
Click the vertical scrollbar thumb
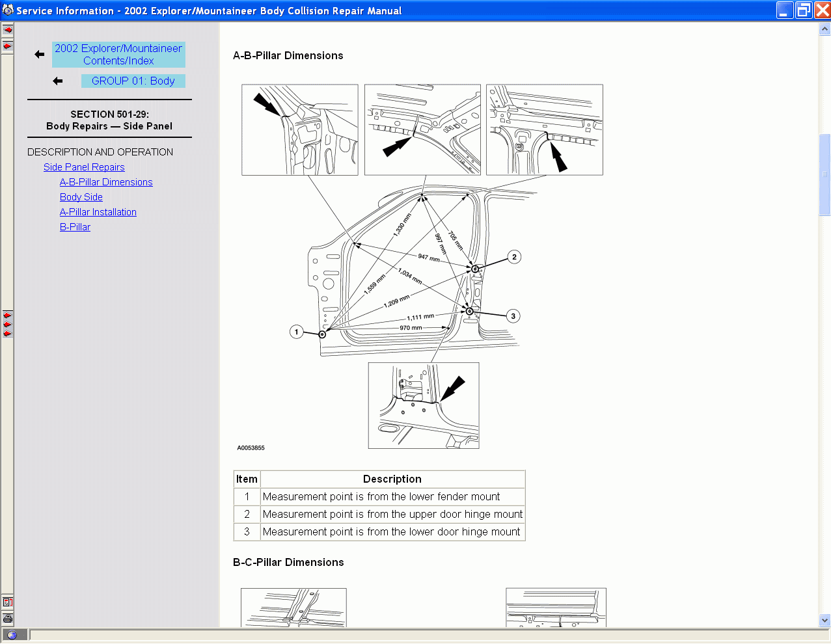[824, 174]
